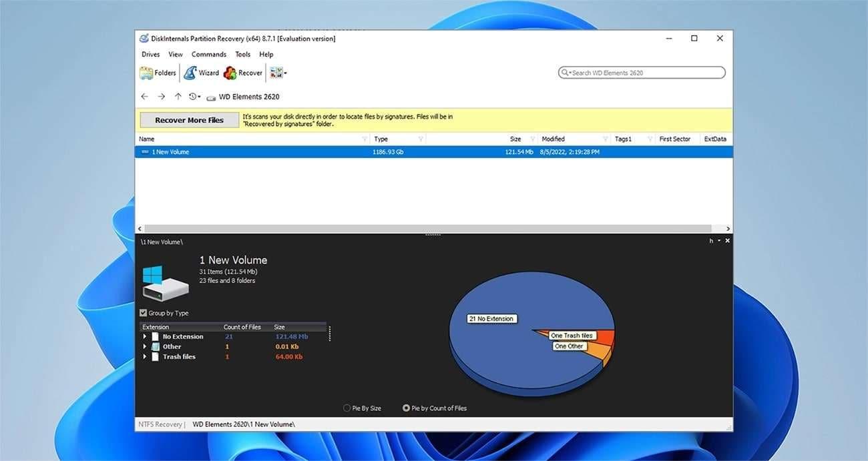This screenshot has width=868, height=461.
Task: Expand the No Extension group
Action: click(145, 337)
